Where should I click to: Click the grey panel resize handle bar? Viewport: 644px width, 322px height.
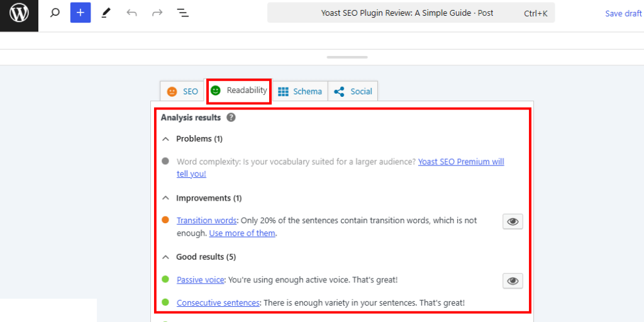347,57
